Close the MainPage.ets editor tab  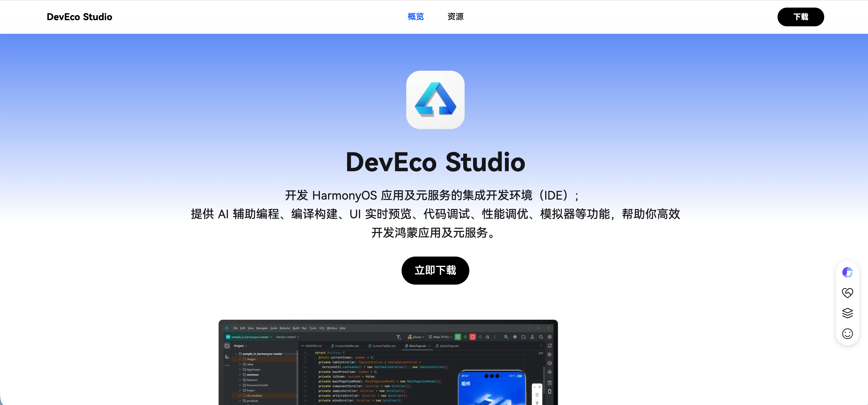429,346
